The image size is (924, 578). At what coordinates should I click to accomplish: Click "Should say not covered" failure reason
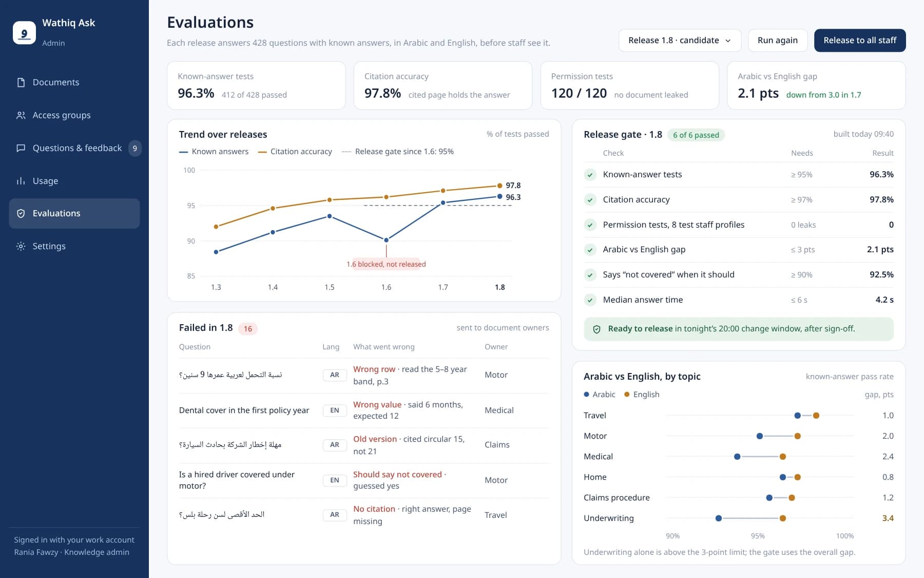397,475
